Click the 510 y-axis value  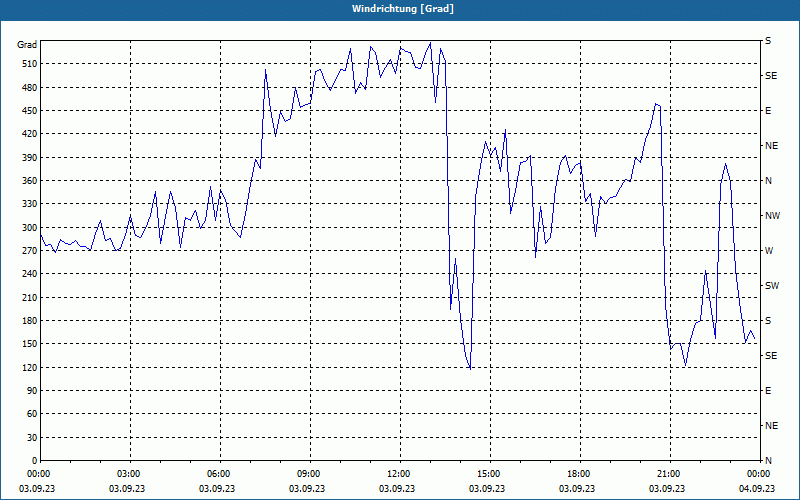[x=29, y=64]
